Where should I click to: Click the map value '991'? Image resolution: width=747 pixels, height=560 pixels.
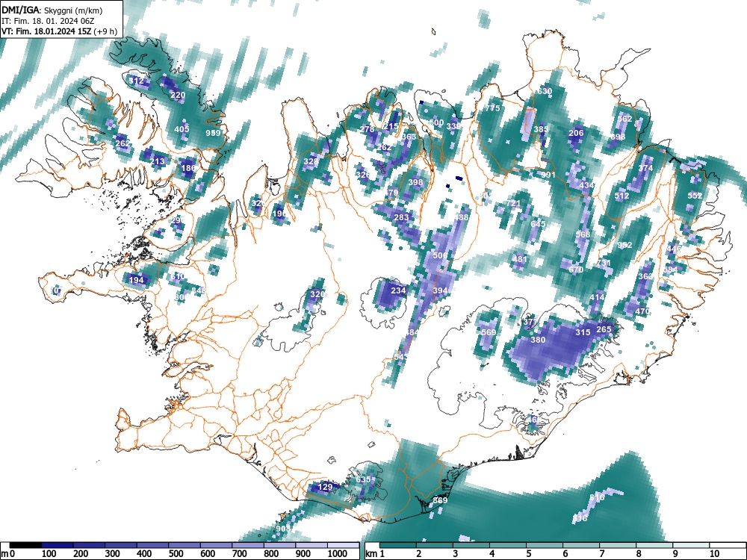[x=548, y=175]
